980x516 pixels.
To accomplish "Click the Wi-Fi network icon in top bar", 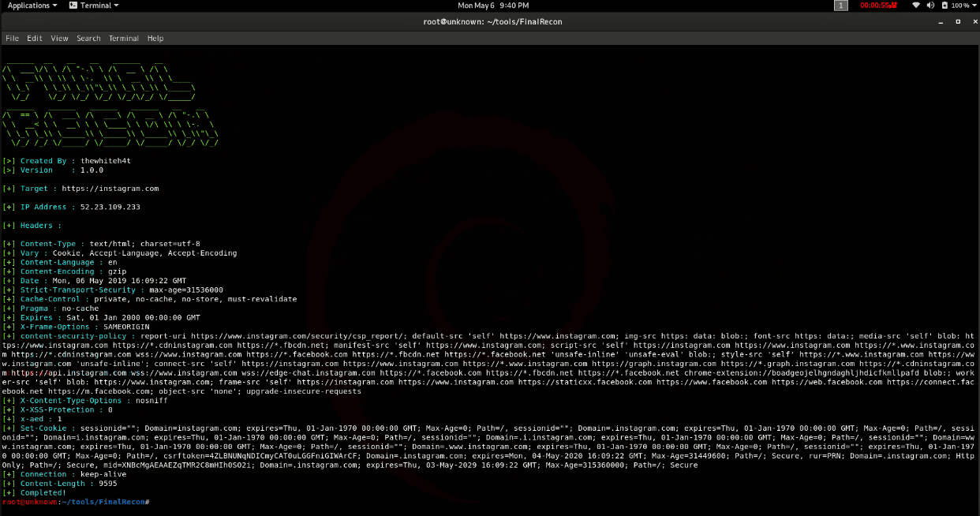I will [916, 6].
